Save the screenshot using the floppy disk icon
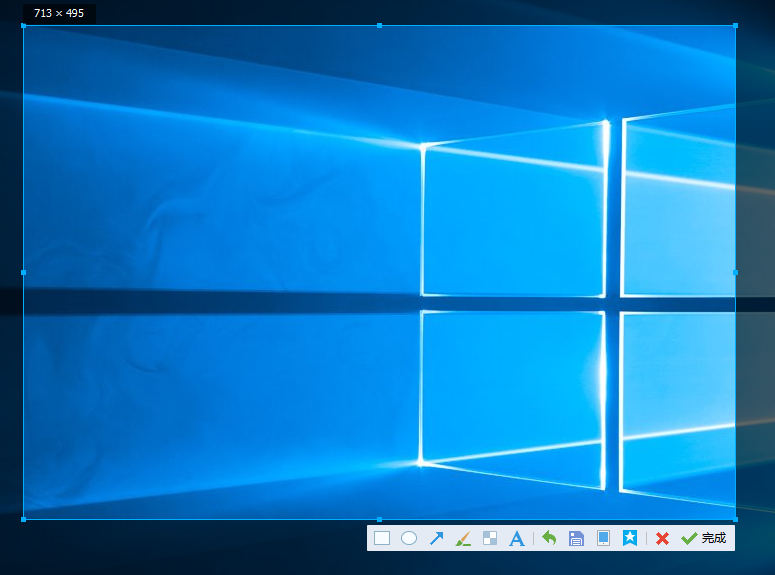The width and height of the screenshot is (775, 575). click(576, 538)
